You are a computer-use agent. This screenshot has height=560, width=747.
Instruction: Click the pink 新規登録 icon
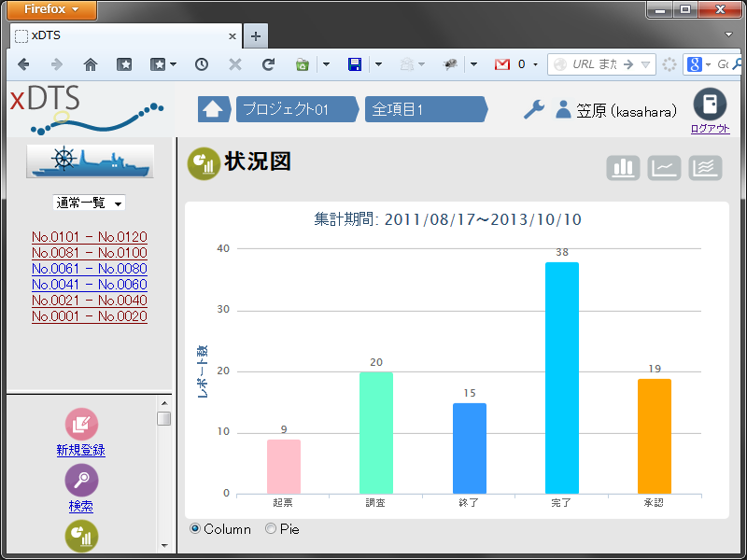click(x=81, y=424)
